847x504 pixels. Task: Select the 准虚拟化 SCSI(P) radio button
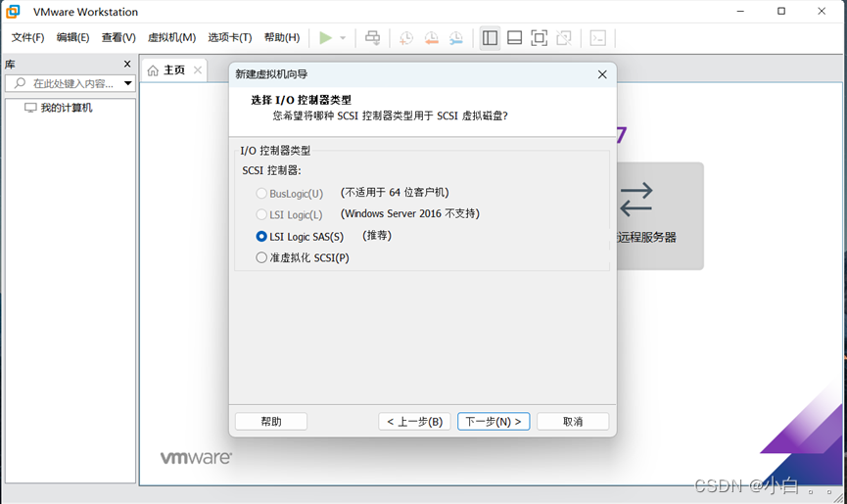[x=261, y=258]
